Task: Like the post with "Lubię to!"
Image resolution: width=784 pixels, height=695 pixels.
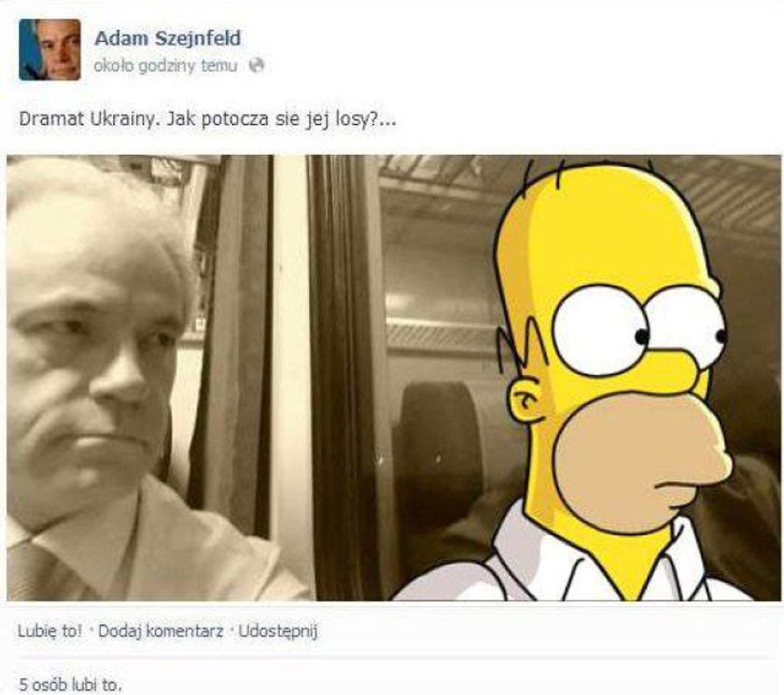Action: [x=49, y=631]
